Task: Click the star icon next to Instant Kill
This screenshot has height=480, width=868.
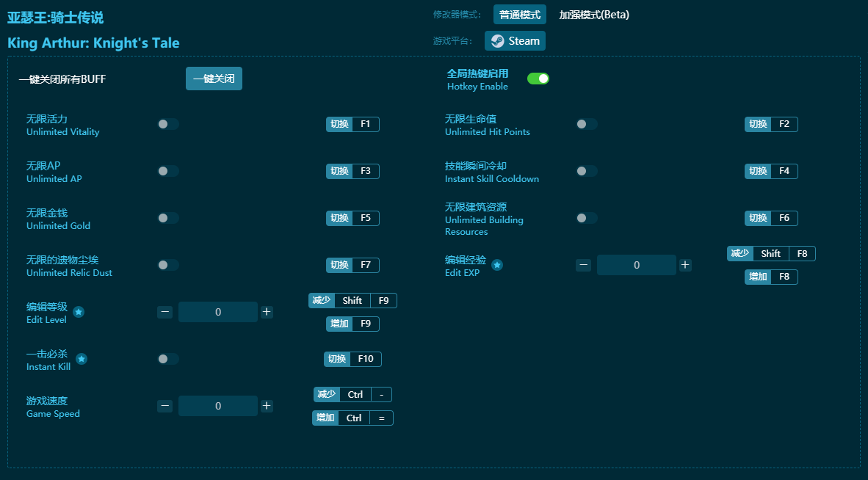Action: tap(82, 359)
